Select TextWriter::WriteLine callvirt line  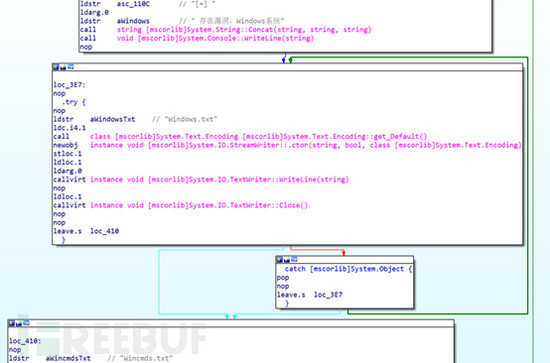coord(201,180)
